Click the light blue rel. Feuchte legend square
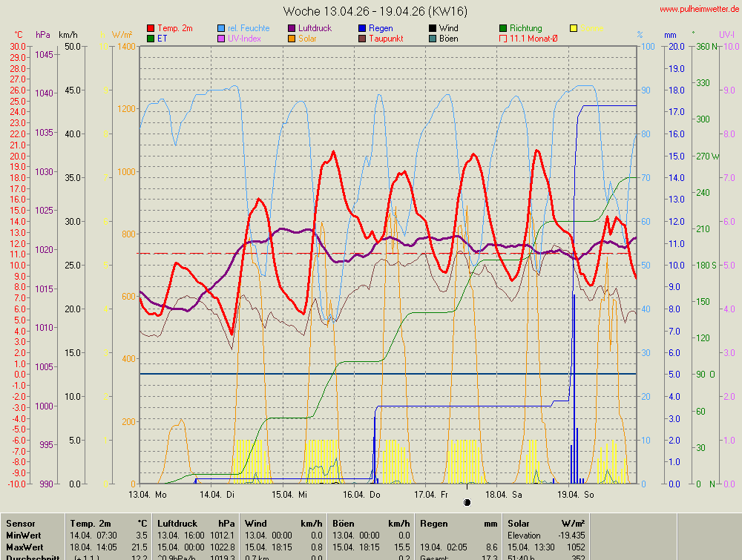The height and width of the screenshot is (560, 742). 222,28
